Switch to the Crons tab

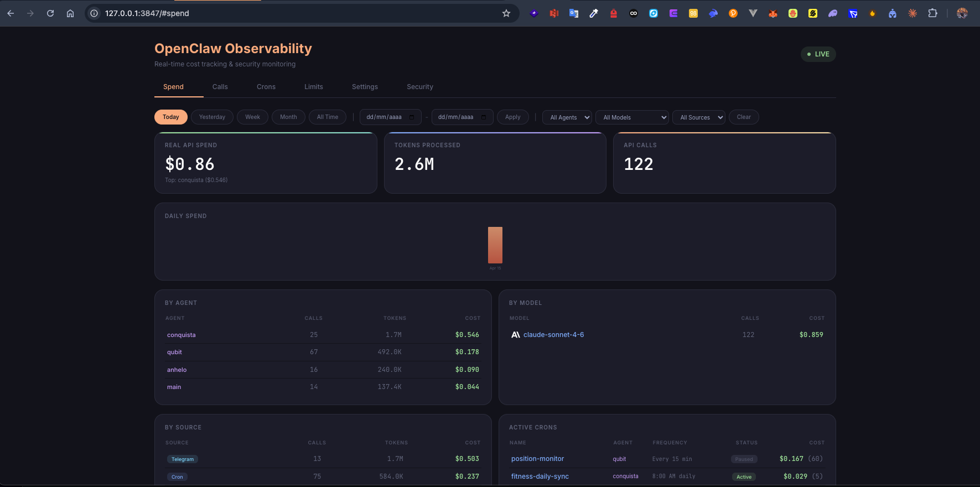pyautogui.click(x=266, y=87)
